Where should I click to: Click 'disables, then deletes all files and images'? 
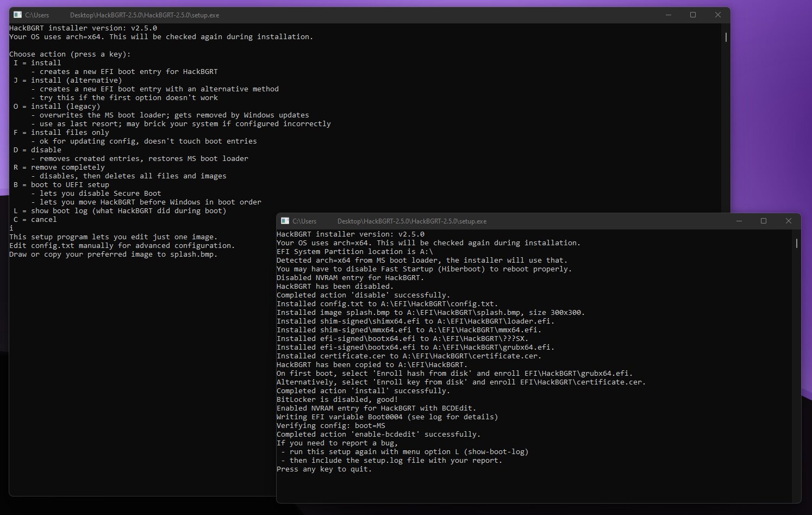pyautogui.click(x=129, y=176)
